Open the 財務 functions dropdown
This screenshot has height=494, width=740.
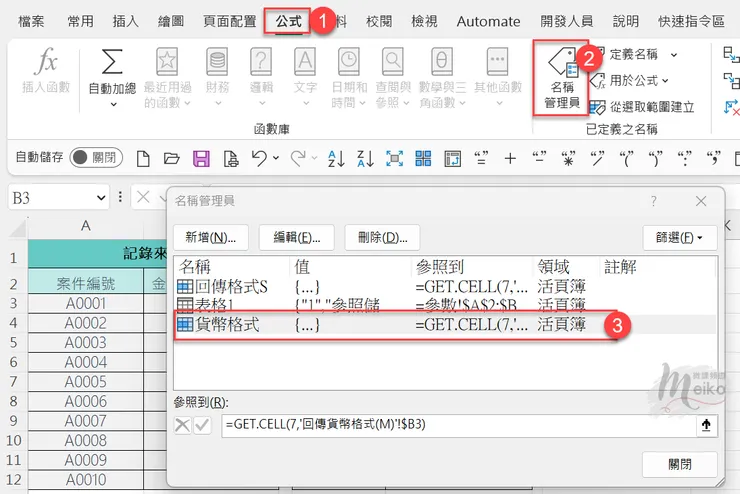click(217, 78)
